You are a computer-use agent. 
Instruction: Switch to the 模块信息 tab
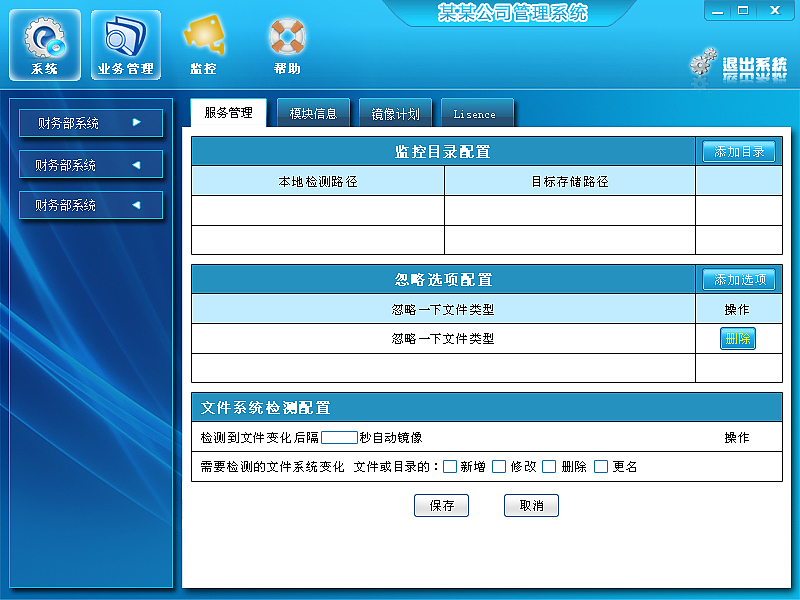click(313, 113)
